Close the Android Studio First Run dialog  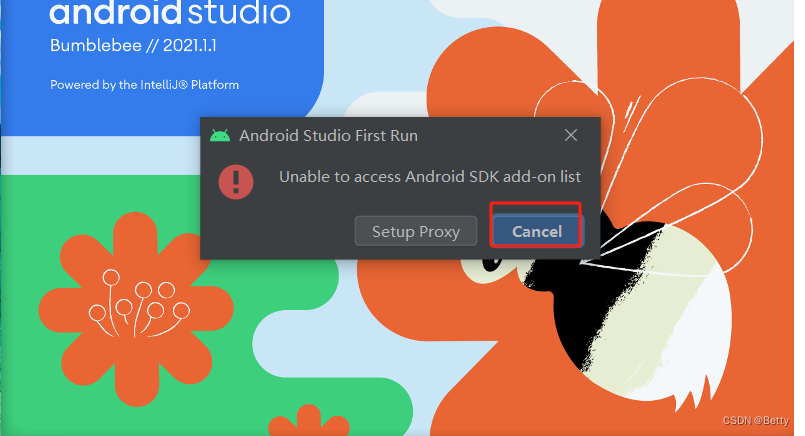coord(571,135)
